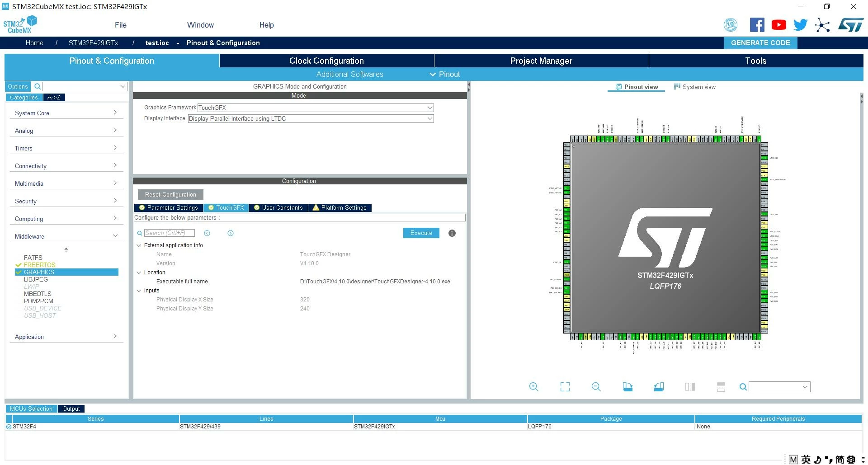Collapse External application info section
This screenshot has width=868, height=465.
click(139, 245)
